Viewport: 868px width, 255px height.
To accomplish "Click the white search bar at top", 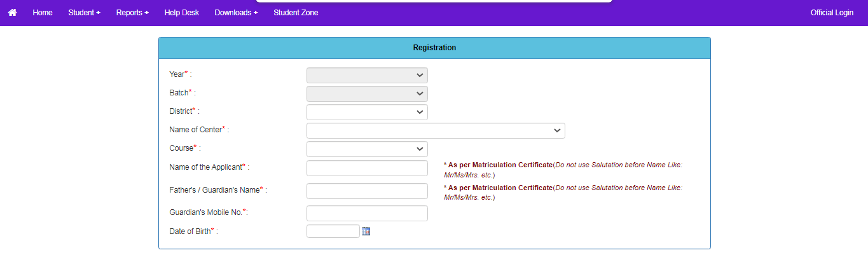I will tap(434, 1).
